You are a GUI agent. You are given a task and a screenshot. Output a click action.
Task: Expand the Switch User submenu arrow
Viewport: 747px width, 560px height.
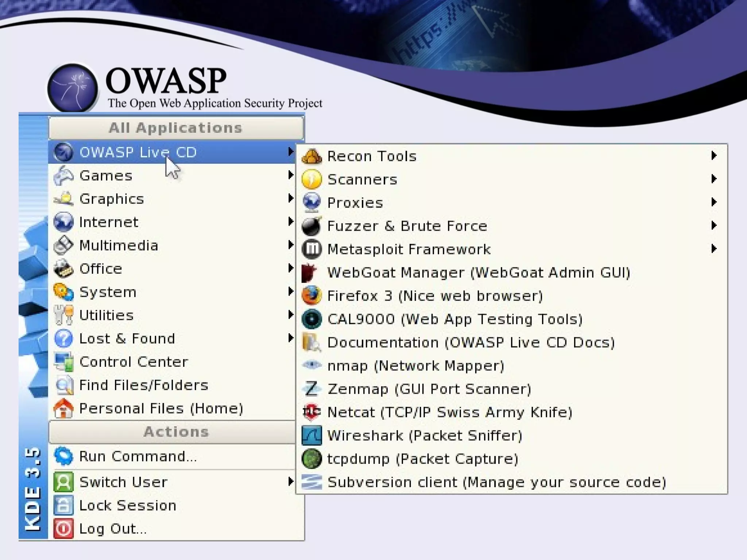point(290,482)
